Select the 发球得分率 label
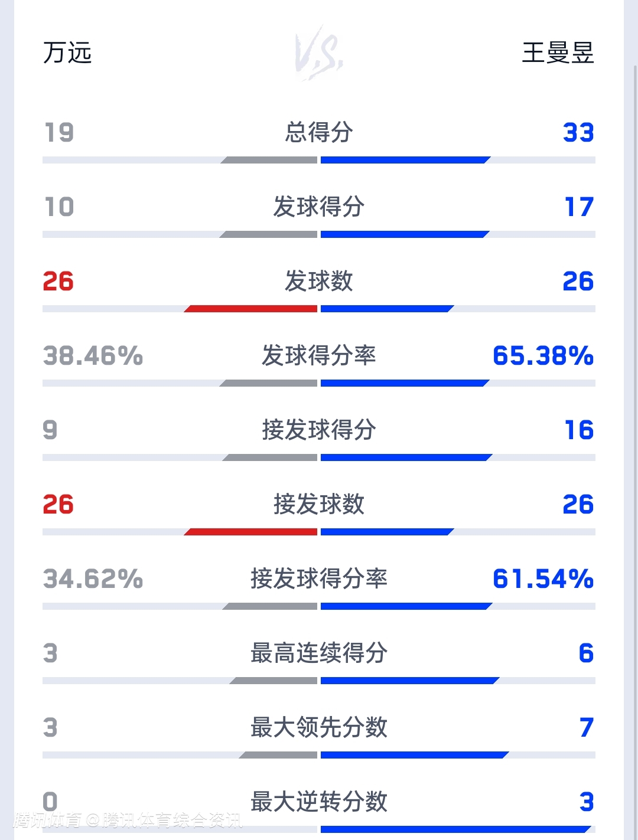Image resolution: width=638 pixels, height=840 pixels. coord(319,355)
